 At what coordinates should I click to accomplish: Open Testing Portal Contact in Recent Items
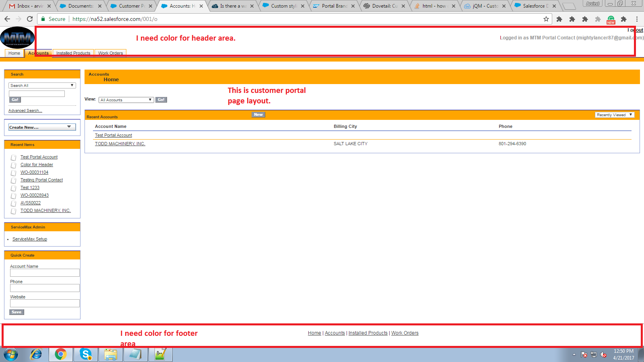pos(41,180)
